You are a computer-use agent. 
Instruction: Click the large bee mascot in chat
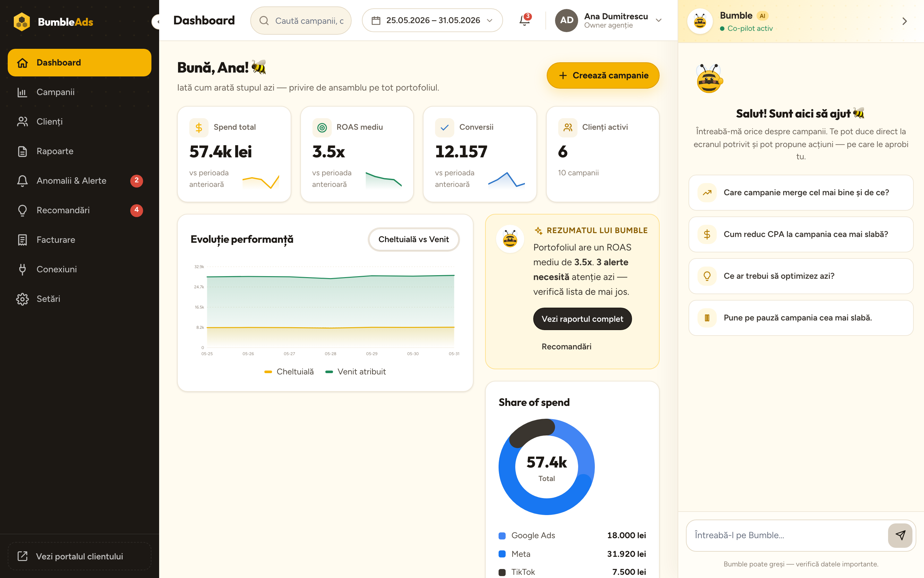tap(709, 78)
